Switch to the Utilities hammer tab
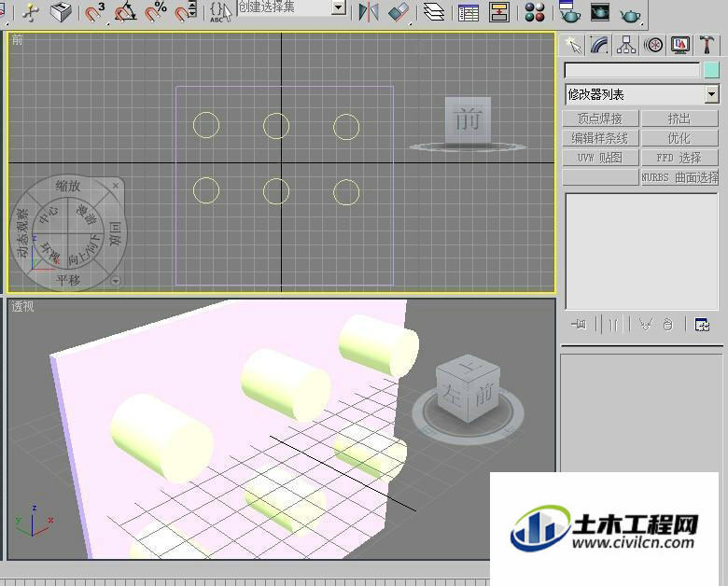The height and width of the screenshot is (586, 728). click(707, 45)
